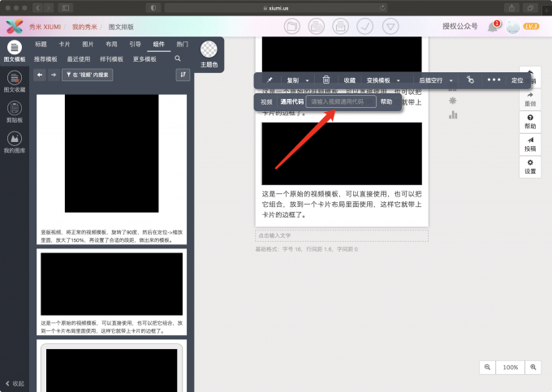The width and height of the screenshot is (552, 392).
Task: Click the template search magnifier icon
Action: coord(178,59)
